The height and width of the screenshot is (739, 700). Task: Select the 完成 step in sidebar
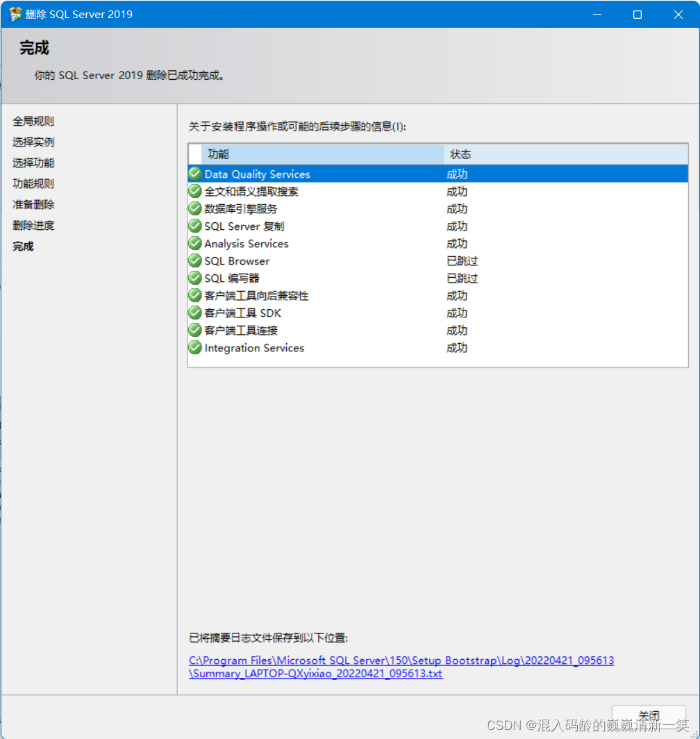pyautogui.click(x=23, y=246)
